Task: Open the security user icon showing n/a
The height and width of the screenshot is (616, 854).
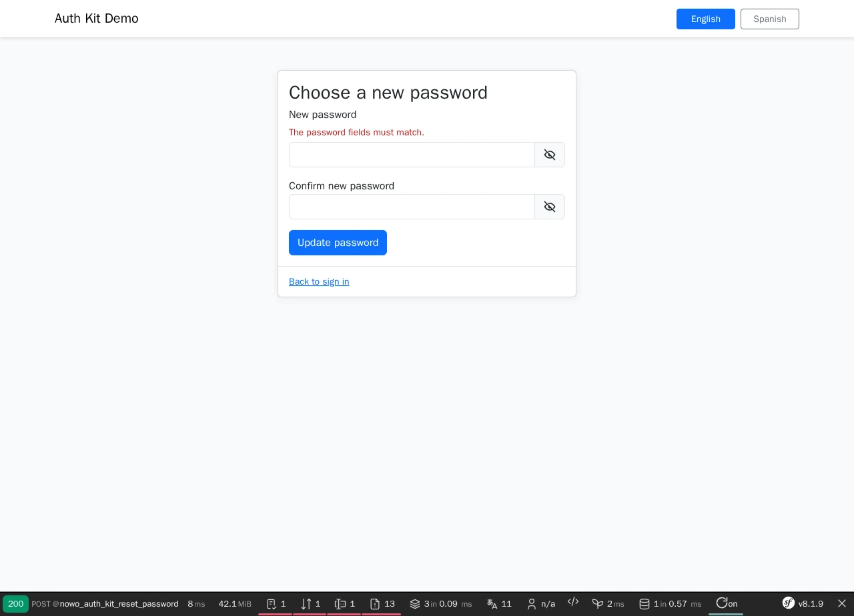Action: (x=540, y=604)
